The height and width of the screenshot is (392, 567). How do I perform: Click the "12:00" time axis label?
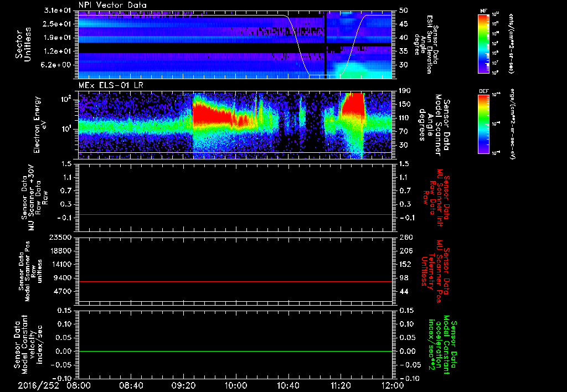click(393, 385)
